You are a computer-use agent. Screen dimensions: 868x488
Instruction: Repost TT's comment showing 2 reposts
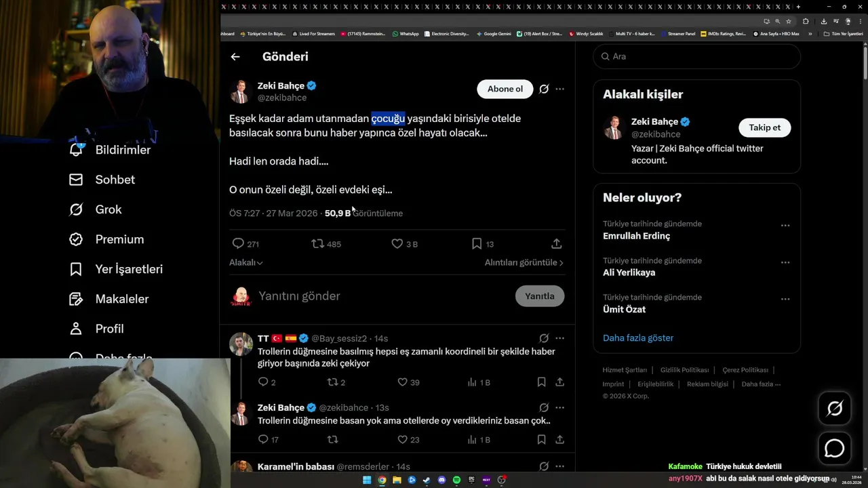click(332, 382)
